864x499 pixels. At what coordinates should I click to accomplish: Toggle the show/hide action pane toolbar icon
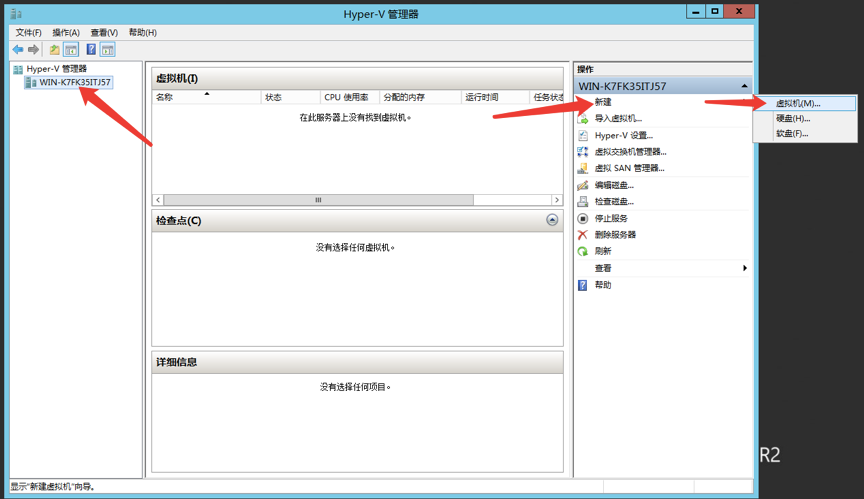[x=107, y=50]
